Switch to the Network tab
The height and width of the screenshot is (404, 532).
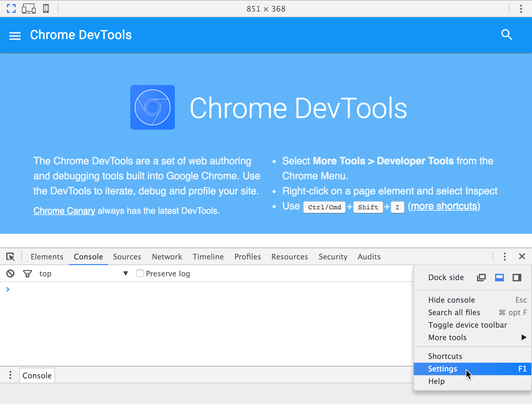[x=167, y=257]
